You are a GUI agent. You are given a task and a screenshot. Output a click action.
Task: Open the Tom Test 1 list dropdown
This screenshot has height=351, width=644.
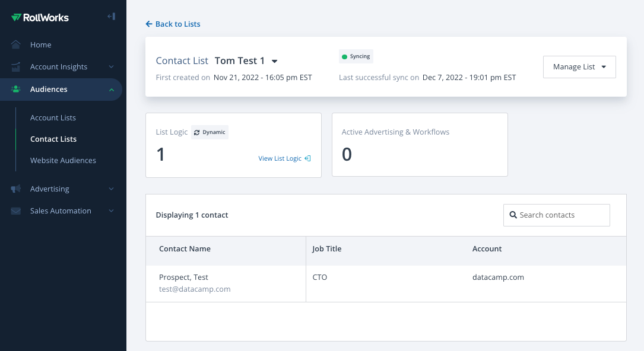click(x=274, y=61)
